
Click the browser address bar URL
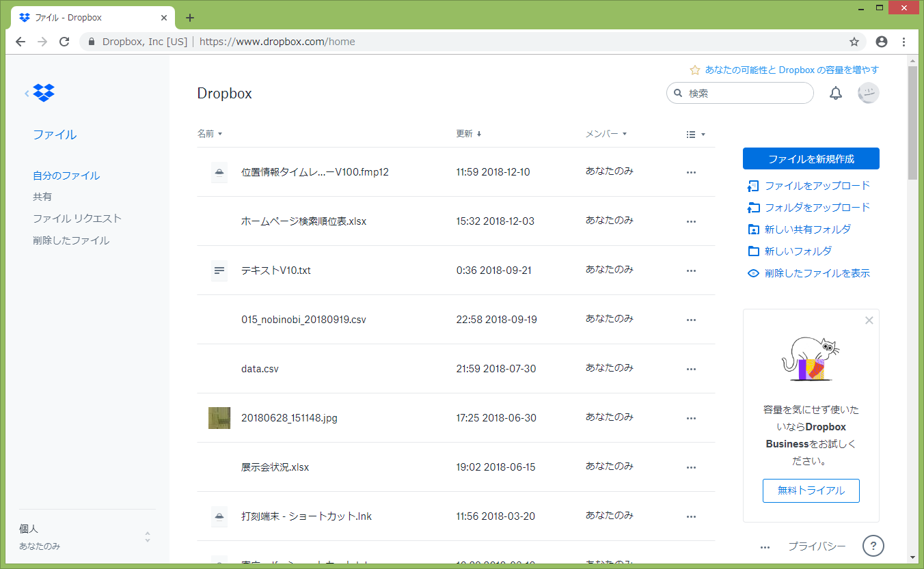(x=277, y=42)
